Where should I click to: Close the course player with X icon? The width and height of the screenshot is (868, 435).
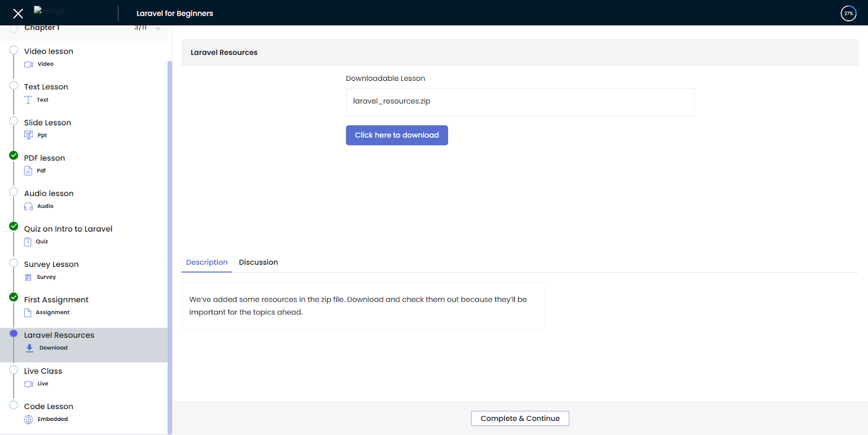18,14
